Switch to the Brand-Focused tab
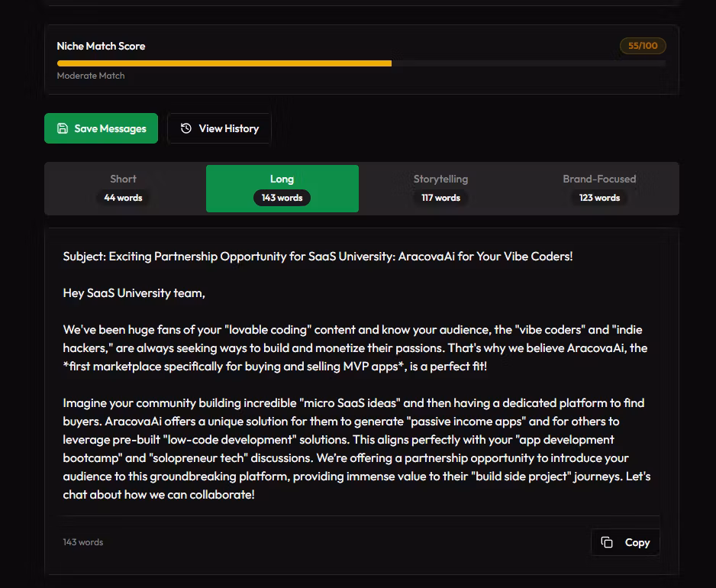716x588 pixels. click(x=599, y=179)
